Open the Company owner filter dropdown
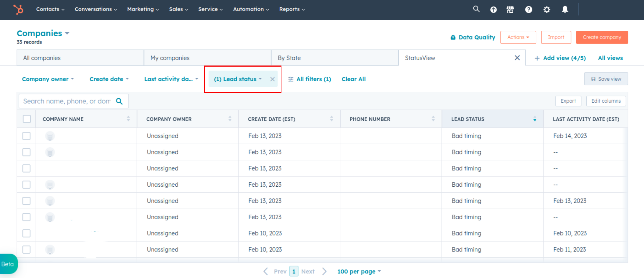This screenshot has width=644, height=278. 48,79
